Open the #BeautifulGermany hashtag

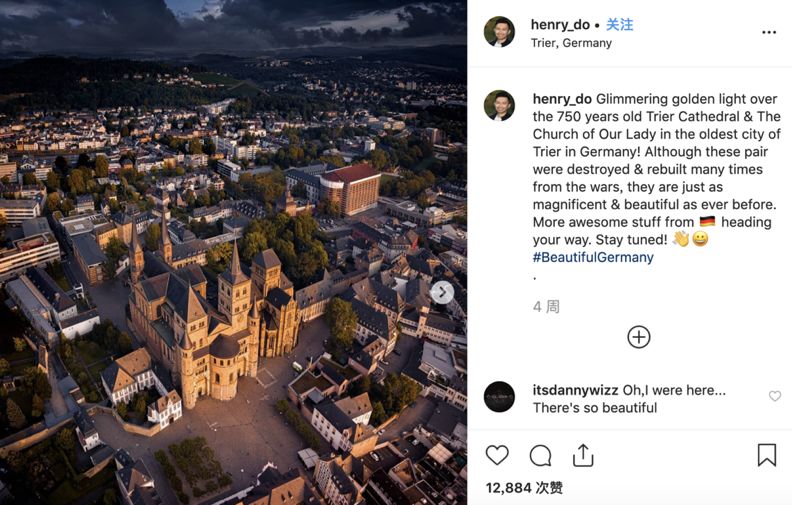tap(593, 257)
